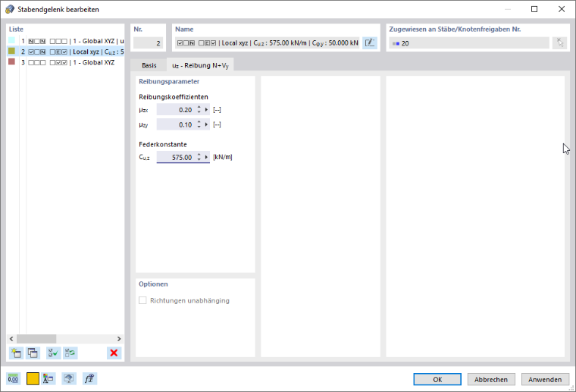Click the new hinge icon below the list
Image resolution: width=576 pixels, height=392 pixels.
click(x=16, y=353)
